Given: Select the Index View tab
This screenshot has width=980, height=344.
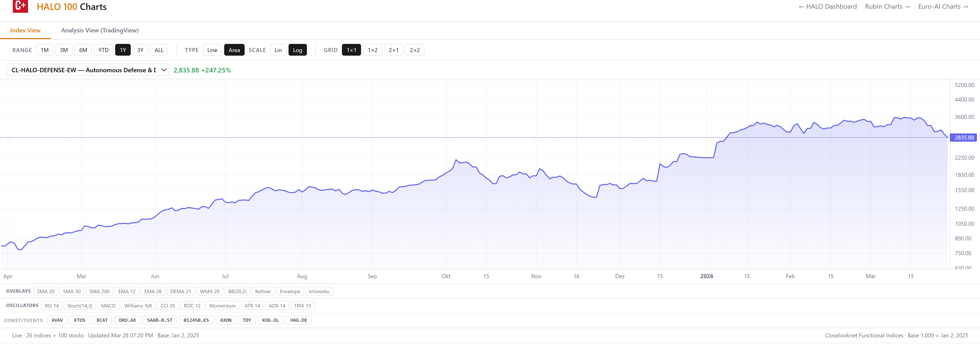Looking at the screenshot, I should 25,30.
